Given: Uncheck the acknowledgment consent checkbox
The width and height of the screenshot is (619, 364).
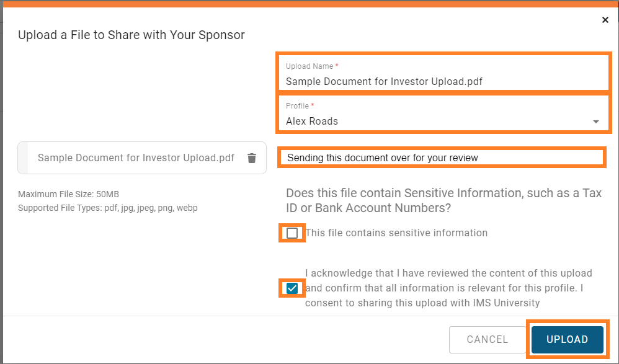Looking at the screenshot, I should (292, 288).
